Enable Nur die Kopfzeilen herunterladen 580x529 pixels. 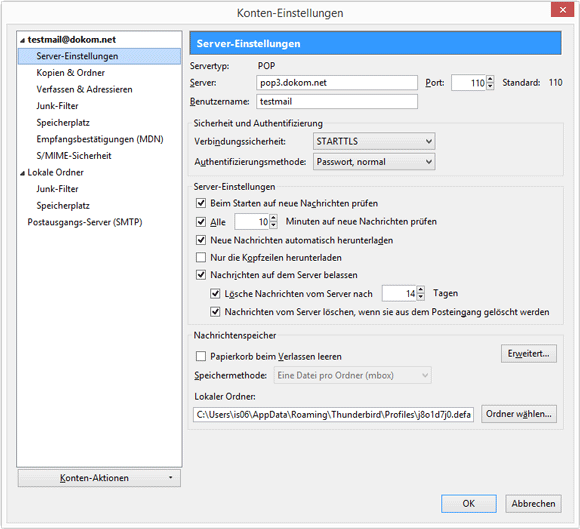pos(201,257)
